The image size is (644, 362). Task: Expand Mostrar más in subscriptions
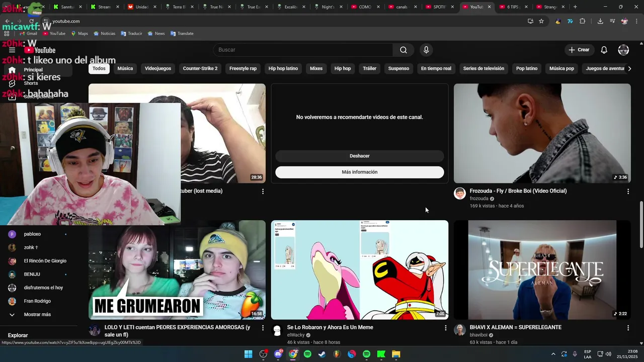point(38,315)
